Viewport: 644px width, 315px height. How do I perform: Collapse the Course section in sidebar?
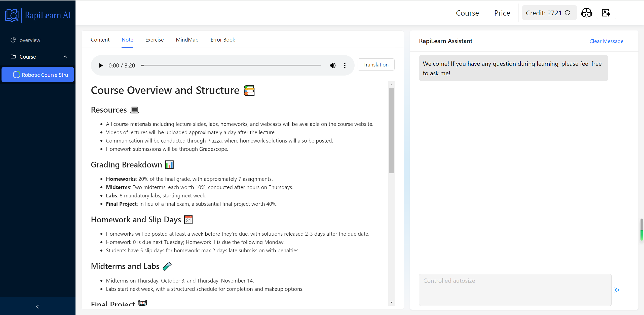point(65,57)
